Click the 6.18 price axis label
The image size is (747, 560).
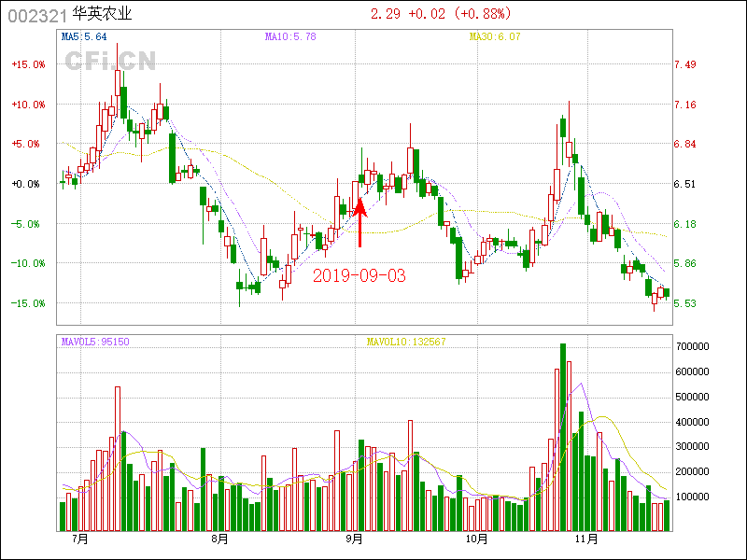click(684, 224)
